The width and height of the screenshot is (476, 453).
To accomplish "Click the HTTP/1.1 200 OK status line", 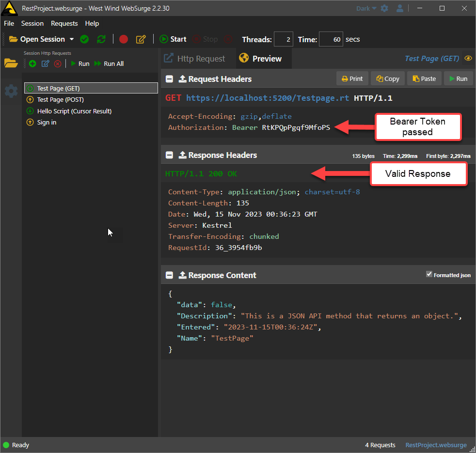I will (201, 173).
